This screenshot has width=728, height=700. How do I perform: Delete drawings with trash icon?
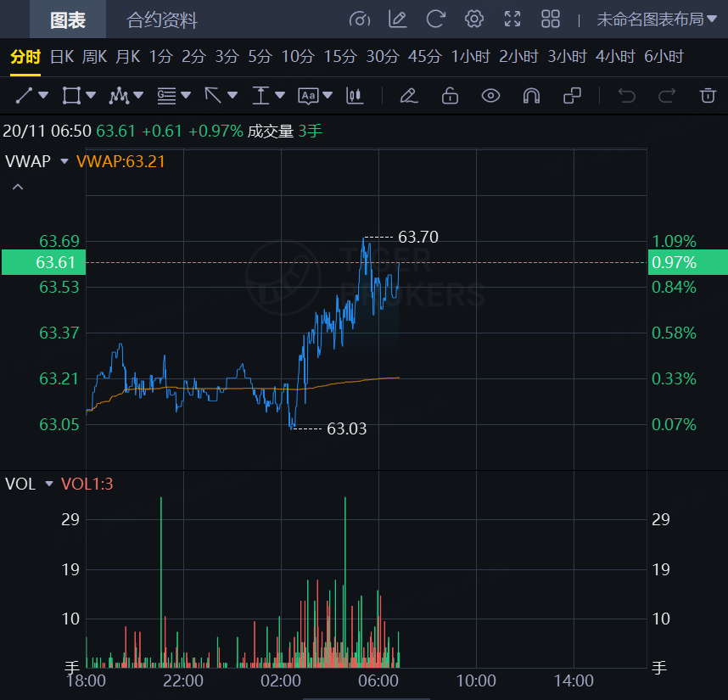click(x=708, y=95)
